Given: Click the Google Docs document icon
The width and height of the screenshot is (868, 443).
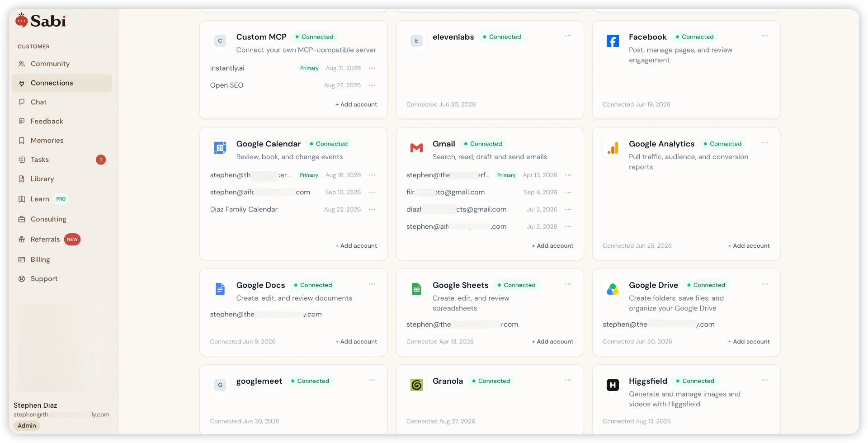Looking at the screenshot, I should pos(220,289).
